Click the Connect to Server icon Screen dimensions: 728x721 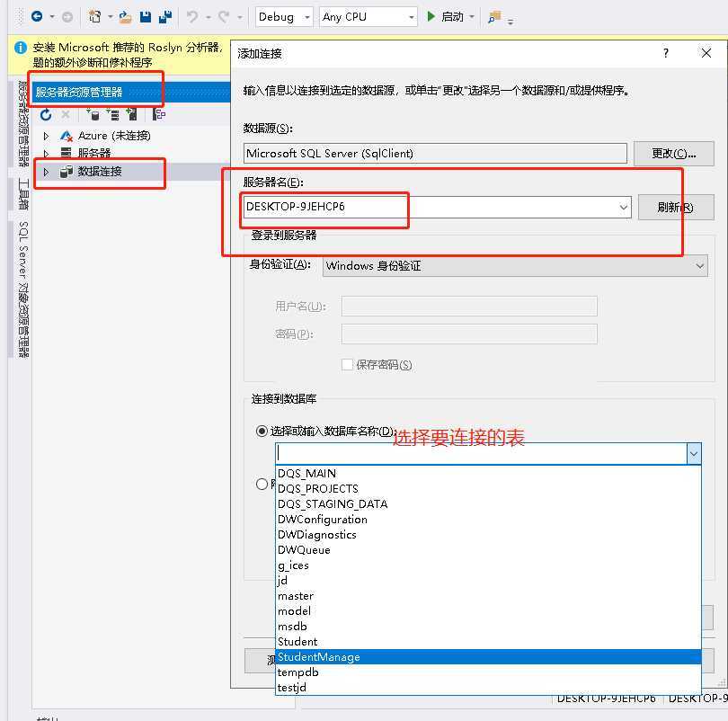(112, 114)
